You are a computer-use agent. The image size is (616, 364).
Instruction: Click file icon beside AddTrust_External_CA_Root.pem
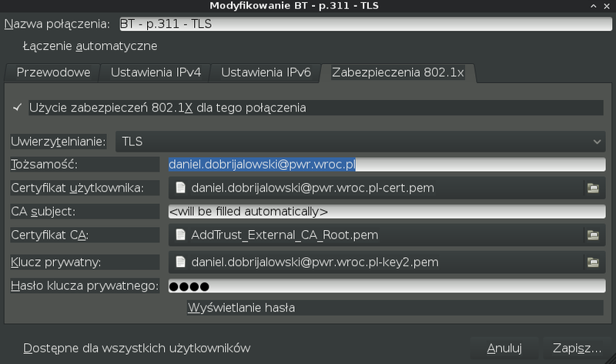coord(180,235)
